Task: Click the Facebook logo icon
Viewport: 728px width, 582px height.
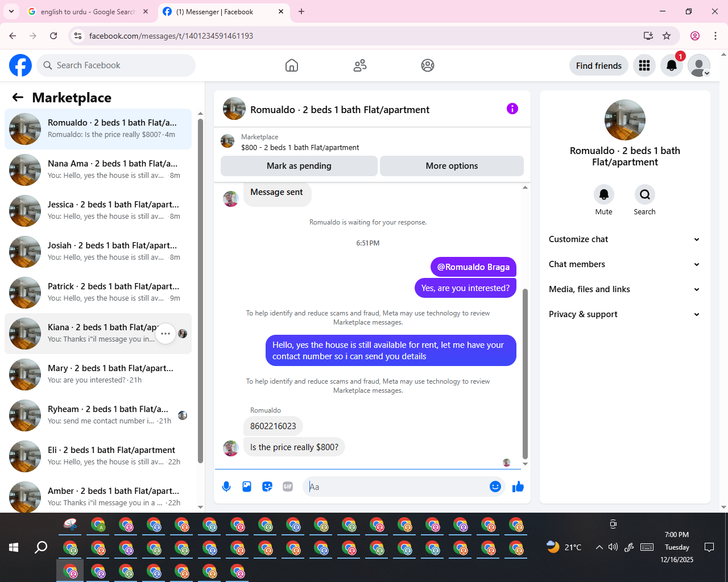Action: pyautogui.click(x=20, y=65)
